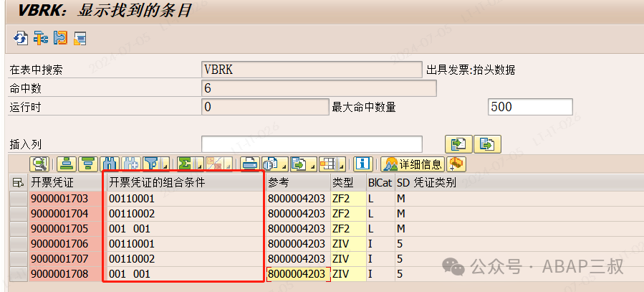Image resolution: width=644 pixels, height=292 pixels.
Task: Click the Print icon in grid toolbar
Action: coord(249,164)
